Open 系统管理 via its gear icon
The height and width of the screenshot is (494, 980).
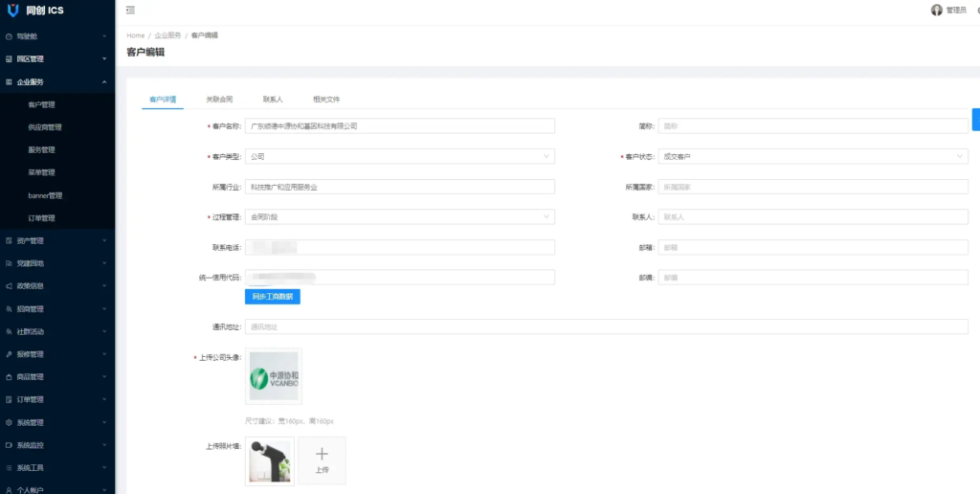(9, 422)
